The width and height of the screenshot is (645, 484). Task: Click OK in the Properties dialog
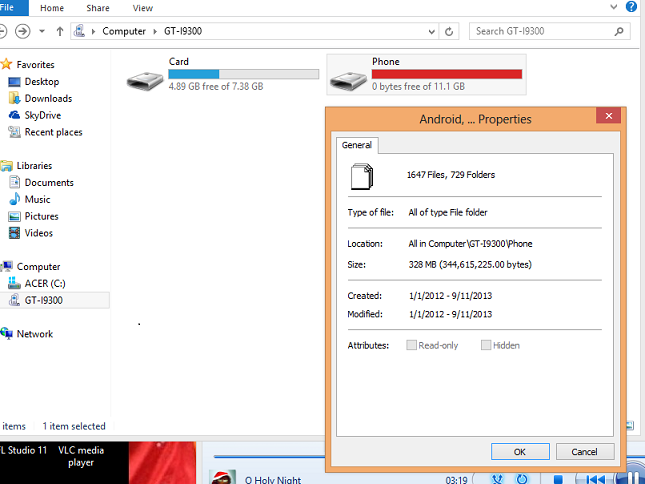(519, 451)
